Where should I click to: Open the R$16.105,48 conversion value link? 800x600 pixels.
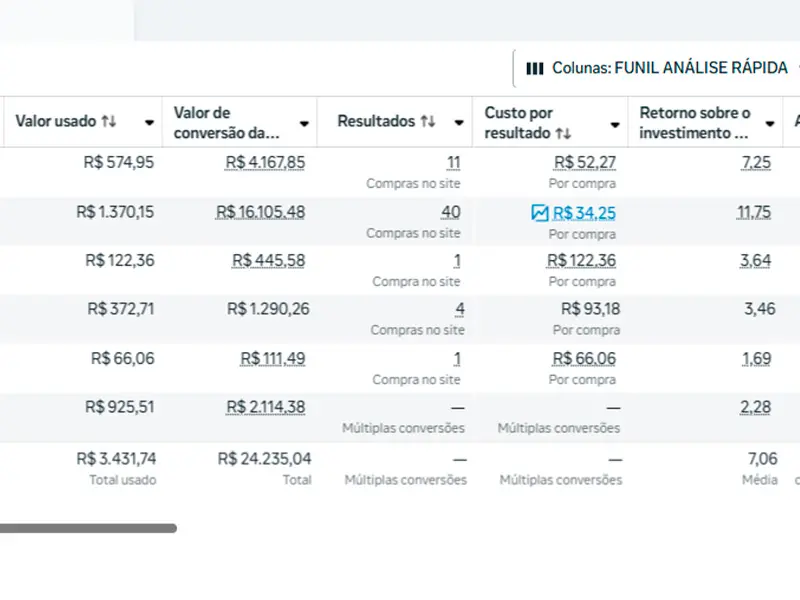tap(260, 212)
